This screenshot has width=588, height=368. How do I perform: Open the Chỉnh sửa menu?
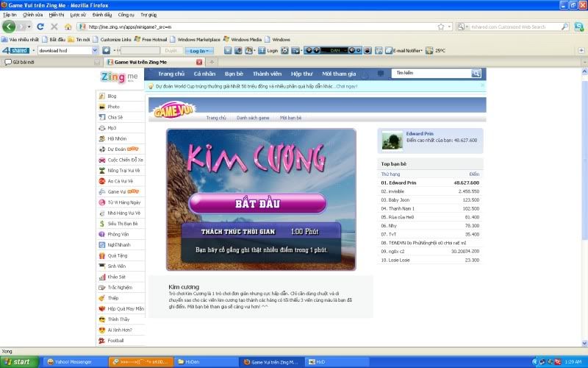(x=32, y=15)
